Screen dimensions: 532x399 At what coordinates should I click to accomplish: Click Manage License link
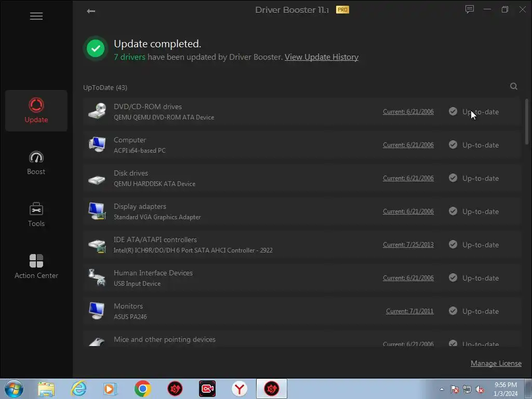(x=496, y=363)
